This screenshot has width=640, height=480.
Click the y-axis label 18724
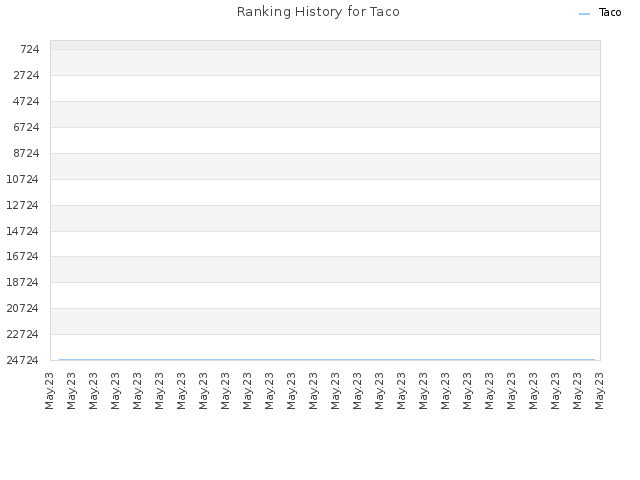click(x=22, y=282)
